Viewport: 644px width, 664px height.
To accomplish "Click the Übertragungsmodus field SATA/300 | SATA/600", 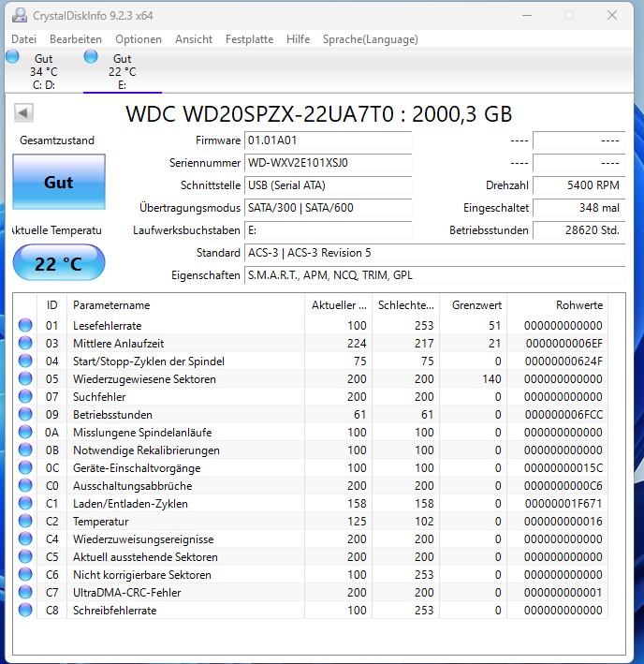I will pos(328,208).
